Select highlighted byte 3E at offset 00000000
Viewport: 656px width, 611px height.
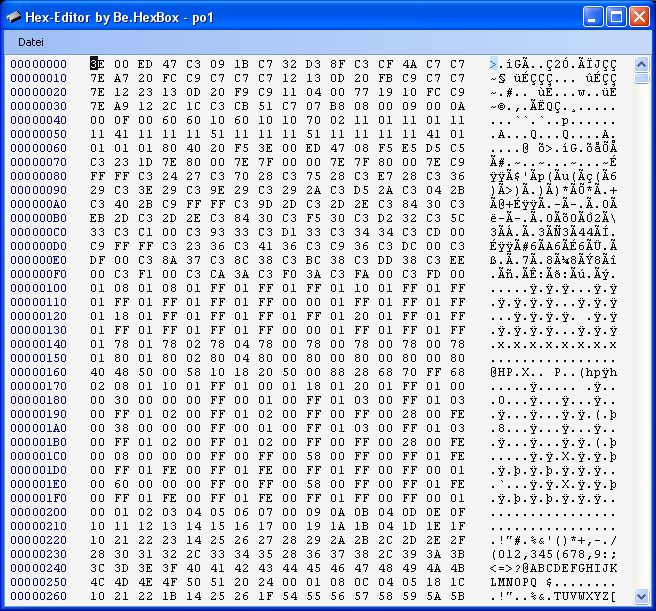click(97, 64)
